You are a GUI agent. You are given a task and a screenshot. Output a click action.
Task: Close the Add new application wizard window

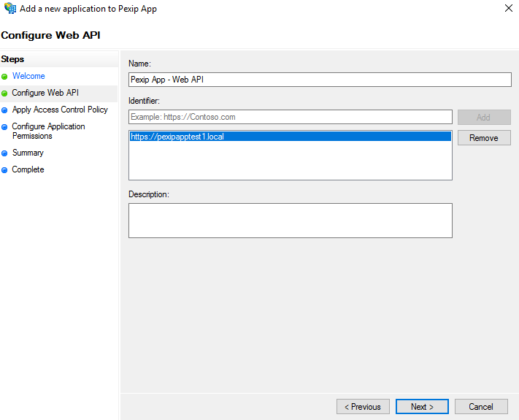click(508, 9)
